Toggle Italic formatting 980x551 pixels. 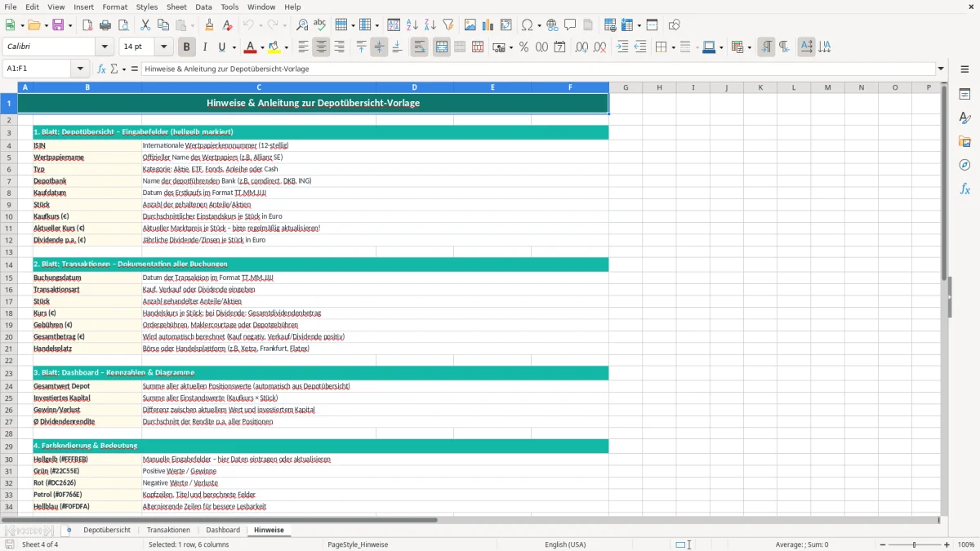pyautogui.click(x=205, y=47)
